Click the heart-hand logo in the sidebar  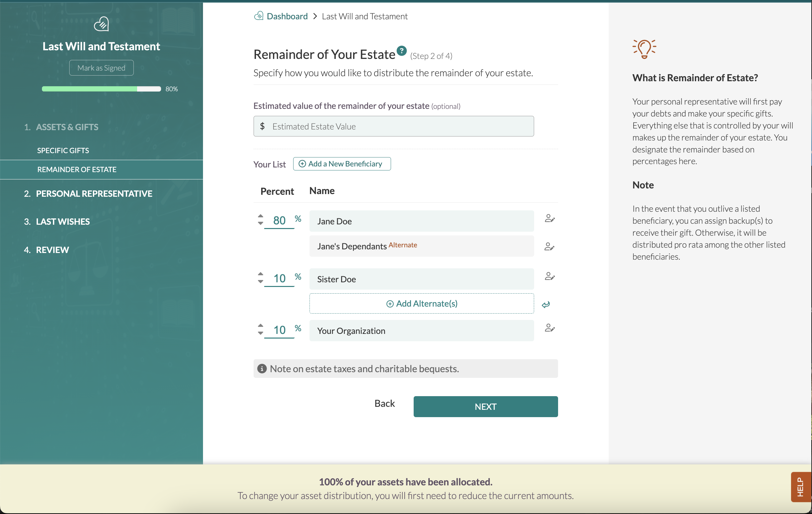point(101,24)
